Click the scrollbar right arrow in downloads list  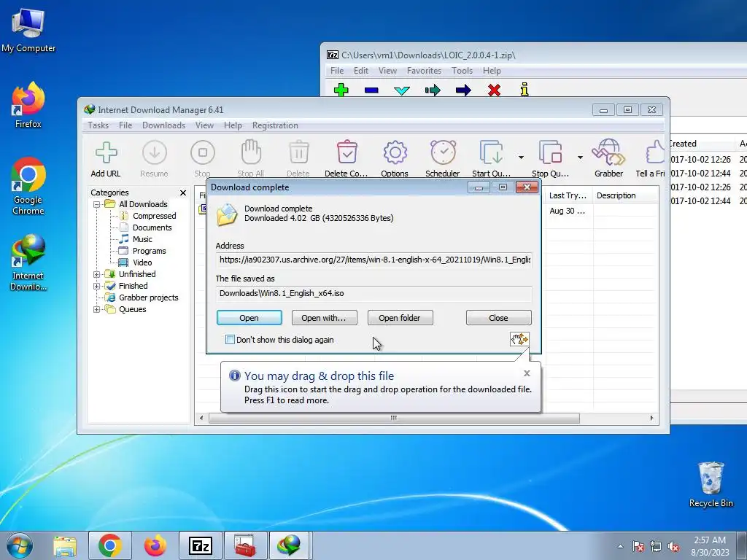click(x=651, y=418)
